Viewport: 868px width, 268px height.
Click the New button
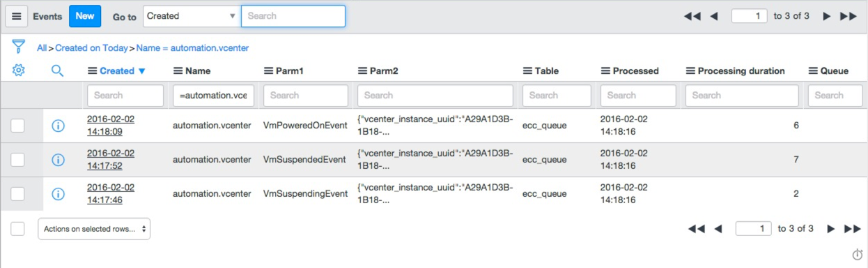click(x=85, y=16)
